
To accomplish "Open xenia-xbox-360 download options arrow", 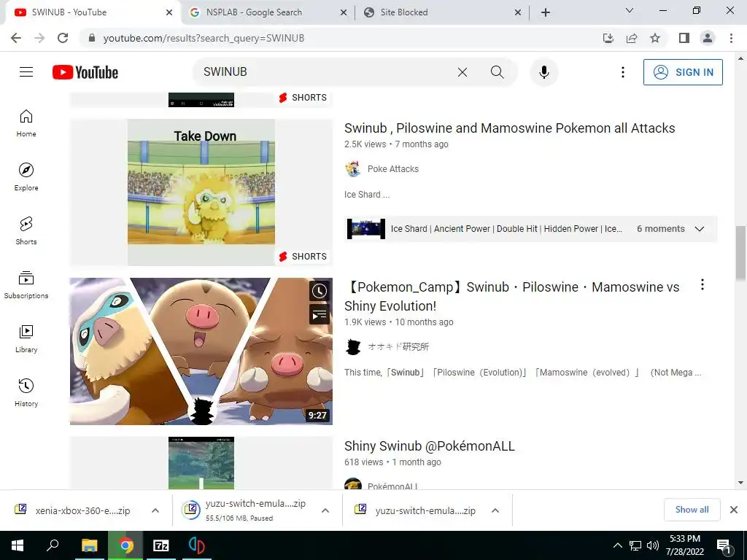I will 155,510.
